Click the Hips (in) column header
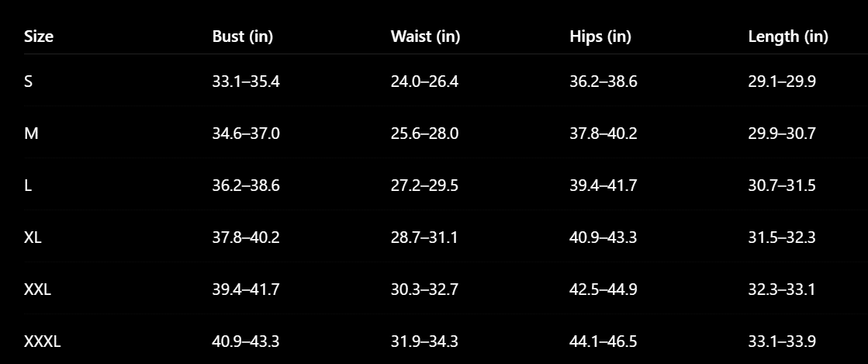The width and height of the screenshot is (868, 364). pos(600,36)
